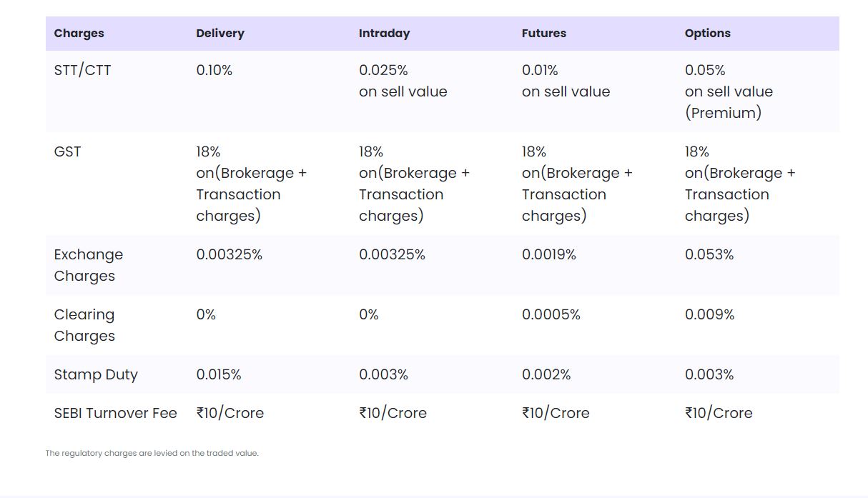Image resolution: width=868 pixels, height=498 pixels.
Task: Click the 0.05% Options STT value
Action: [705, 71]
